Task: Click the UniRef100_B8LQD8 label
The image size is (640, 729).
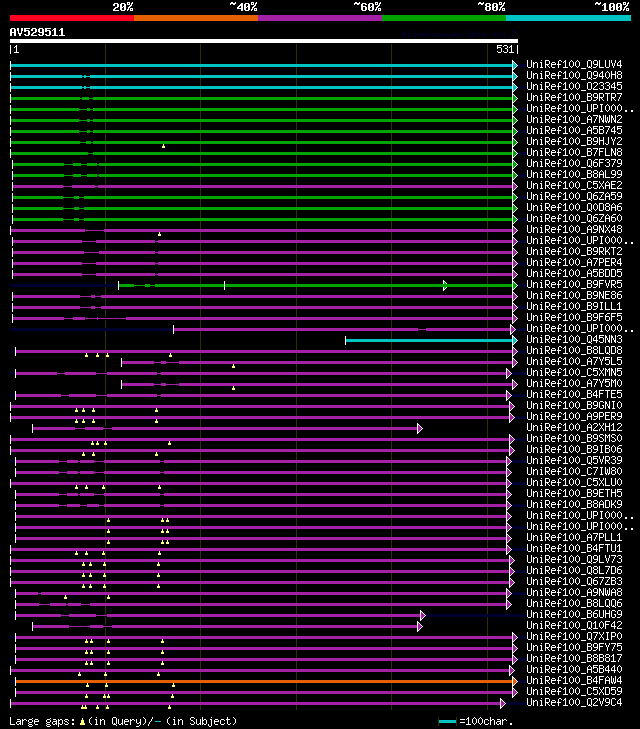Action: (x=574, y=351)
